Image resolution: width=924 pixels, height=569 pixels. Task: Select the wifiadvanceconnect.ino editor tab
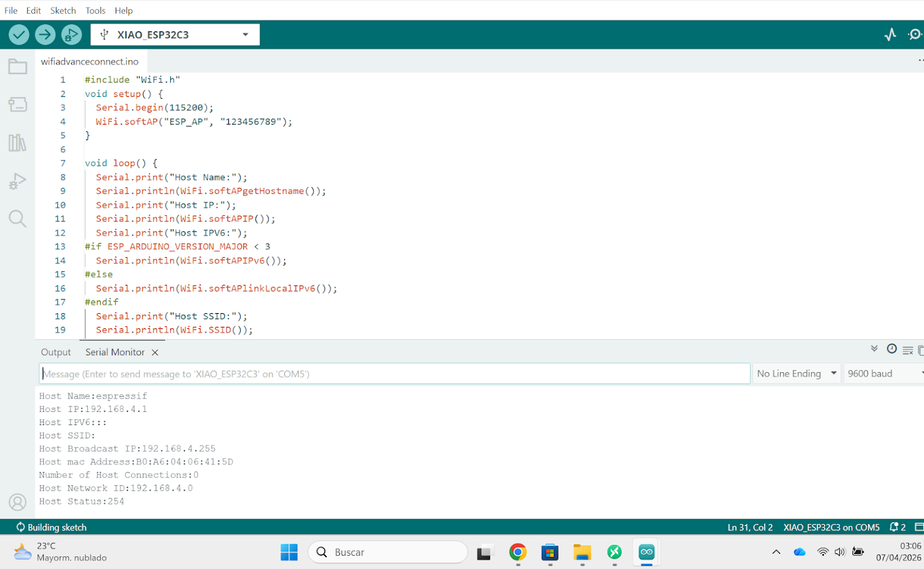[x=90, y=61]
